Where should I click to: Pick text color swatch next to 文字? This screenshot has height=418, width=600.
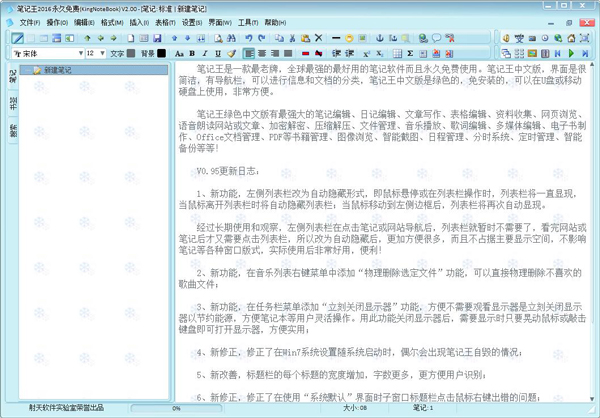click(x=131, y=54)
